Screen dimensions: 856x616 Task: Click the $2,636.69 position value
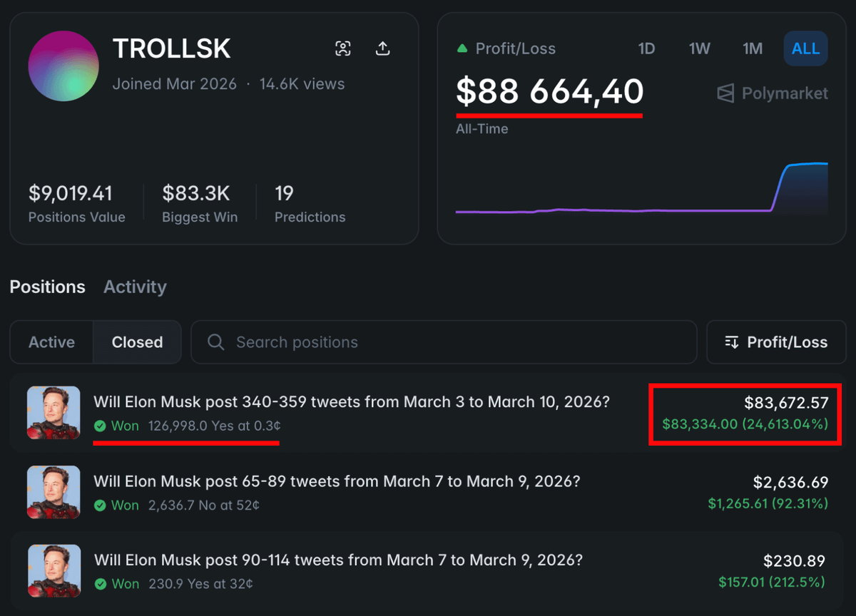pos(791,483)
